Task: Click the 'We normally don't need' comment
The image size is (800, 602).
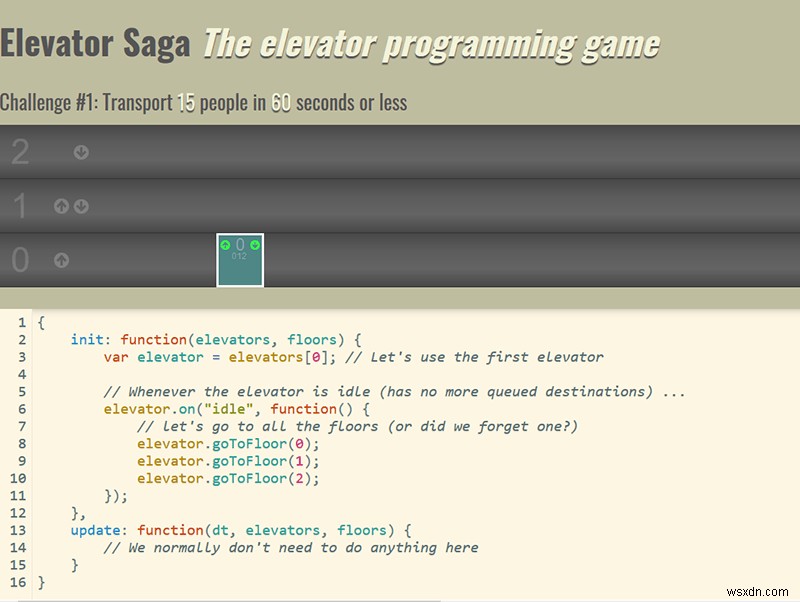Action: [x=291, y=548]
